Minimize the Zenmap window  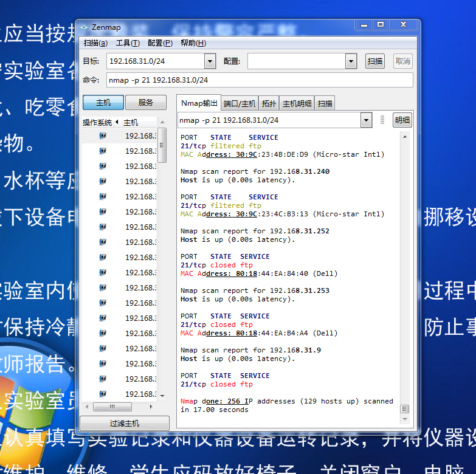point(364,25)
